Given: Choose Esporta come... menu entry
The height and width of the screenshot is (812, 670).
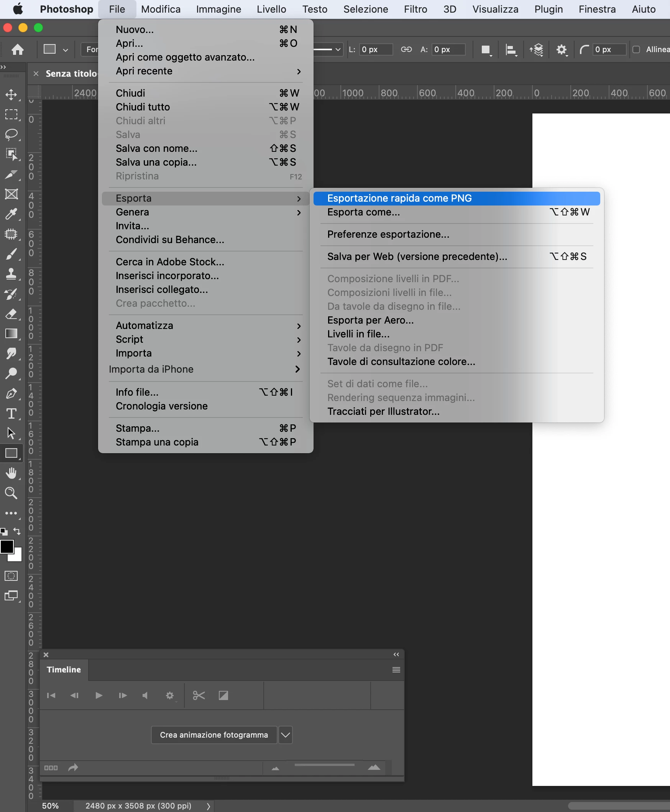Looking at the screenshot, I should point(457,212).
